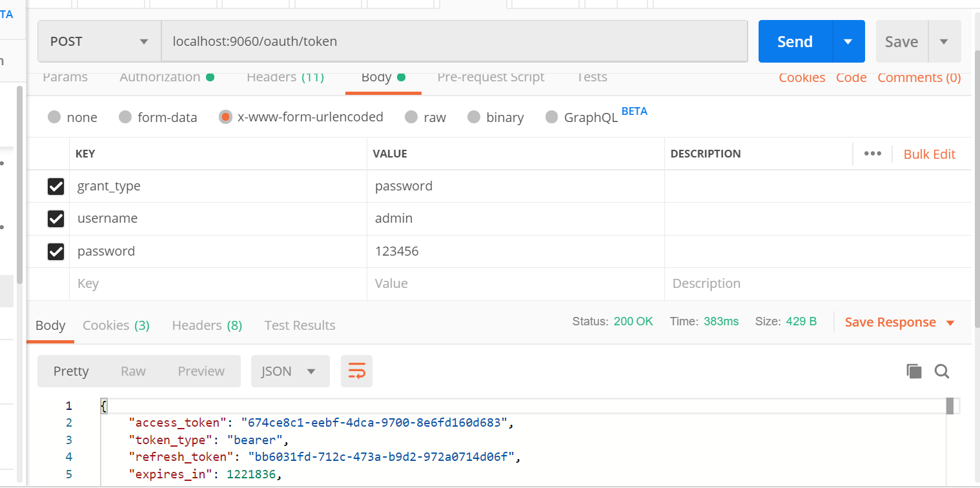Switch response view to Raw
Image resolution: width=980 pixels, height=488 pixels.
coord(133,371)
